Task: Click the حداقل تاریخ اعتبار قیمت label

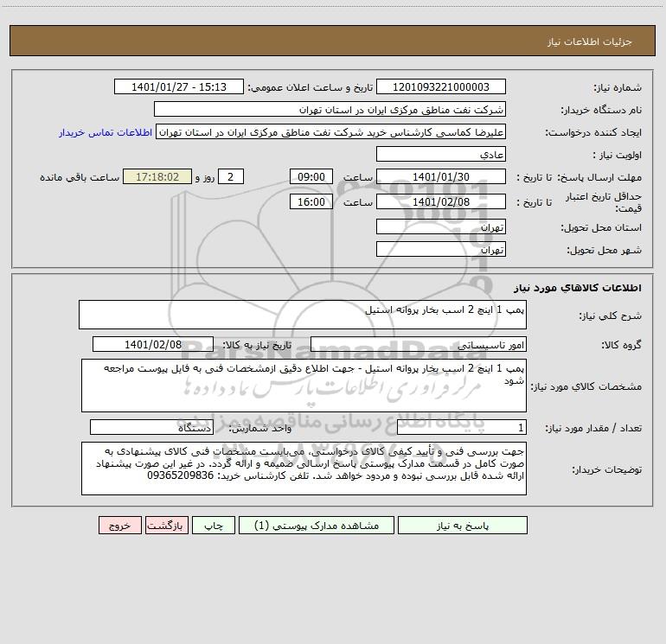Action: click(x=604, y=202)
